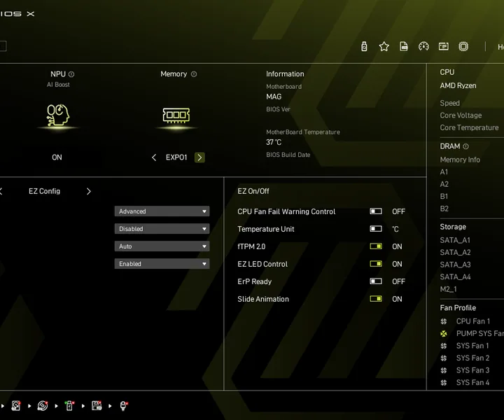Screen dimensions: 504x420
Task: Open the SYS Fan 2 profile
Action: coord(472,358)
